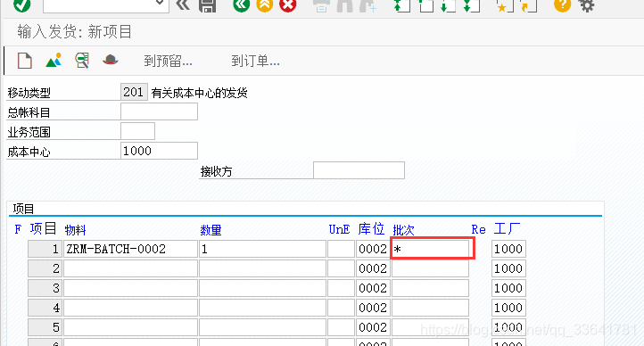Click the 数量 cell in item 4
The width and height of the screenshot is (644, 346).
click(262, 308)
